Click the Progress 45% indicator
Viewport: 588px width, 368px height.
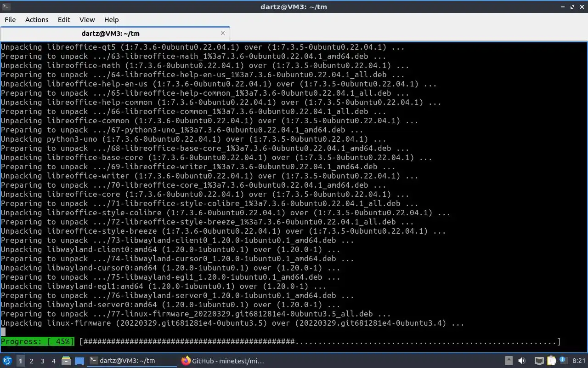pos(37,341)
